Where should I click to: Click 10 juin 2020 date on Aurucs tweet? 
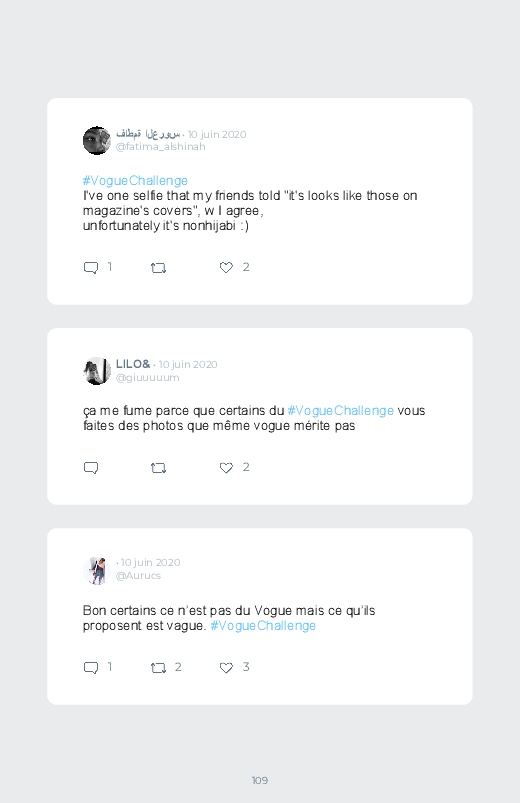point(151,562)
